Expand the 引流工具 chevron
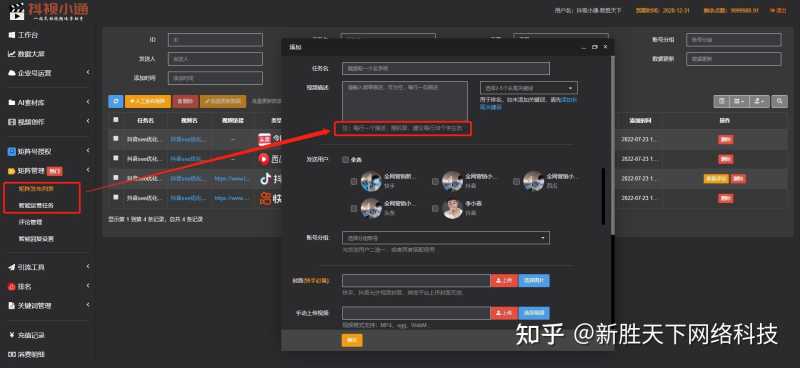Image resolution: width=800 pixels, height=368 pixels. (88, 266)
